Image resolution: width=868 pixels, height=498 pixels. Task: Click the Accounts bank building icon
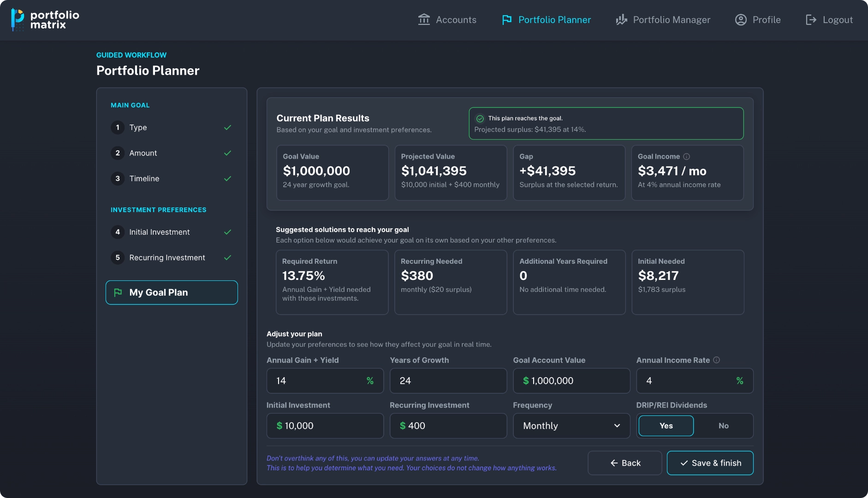click(x=424, y=19)
